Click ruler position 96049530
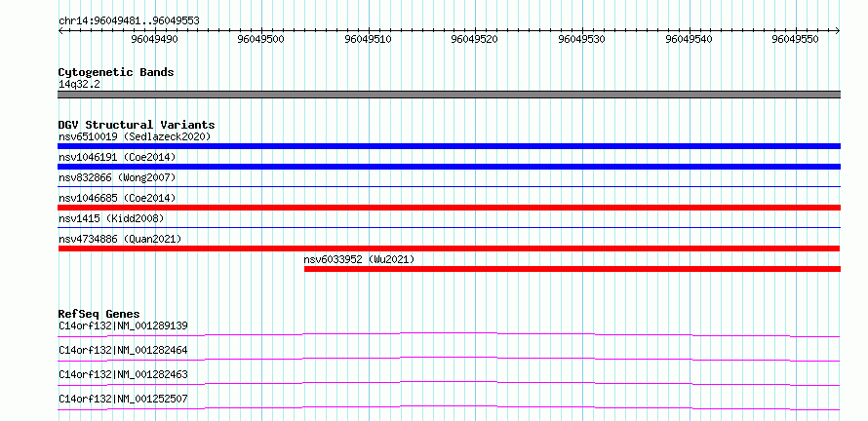The image size is (868, 421). click(582, 39)
